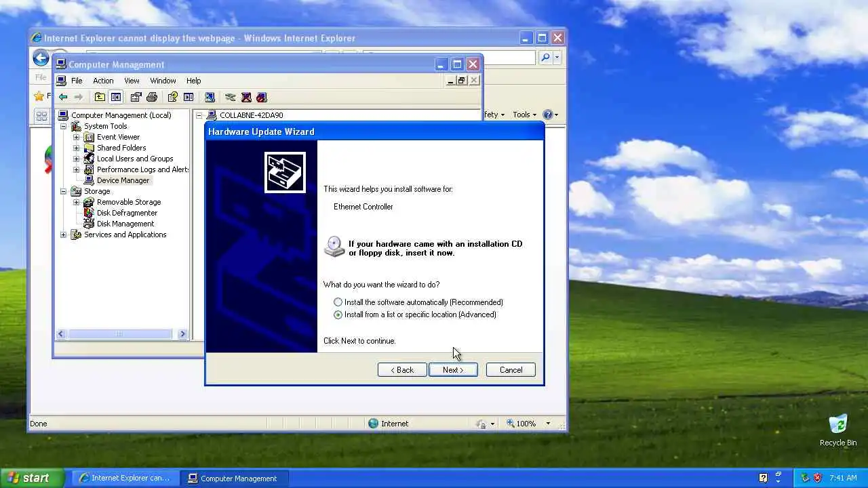Open the Help menu in Computer Management

[193, 81]
